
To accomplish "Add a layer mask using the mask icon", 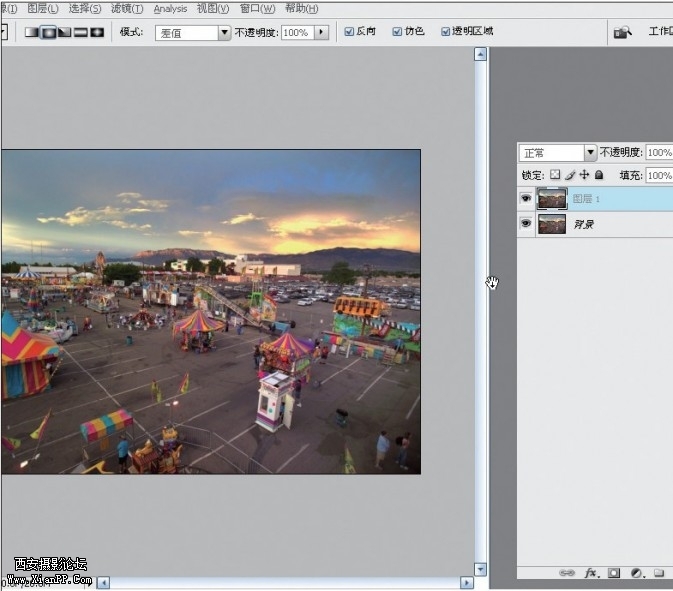I will pos(614,573).
